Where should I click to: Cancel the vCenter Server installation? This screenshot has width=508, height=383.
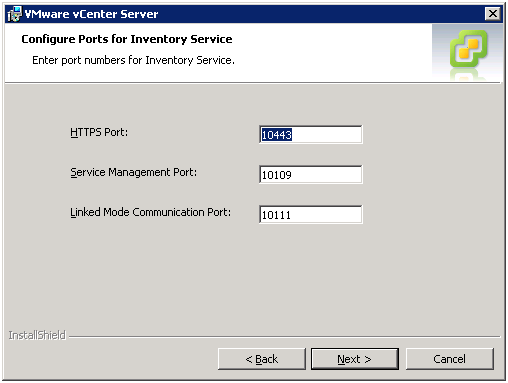(449, 359)
